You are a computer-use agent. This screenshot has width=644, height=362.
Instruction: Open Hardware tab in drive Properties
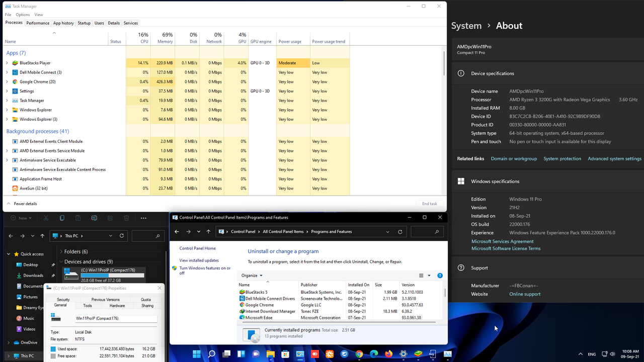click(117, 306)
